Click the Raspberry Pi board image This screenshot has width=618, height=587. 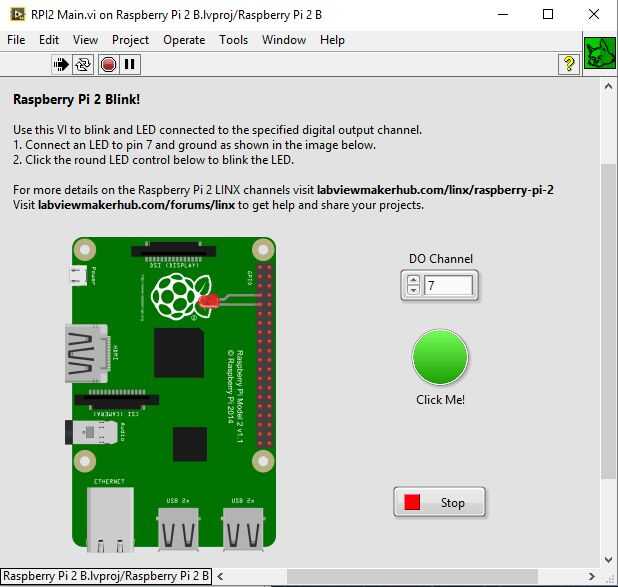point(170,393)
